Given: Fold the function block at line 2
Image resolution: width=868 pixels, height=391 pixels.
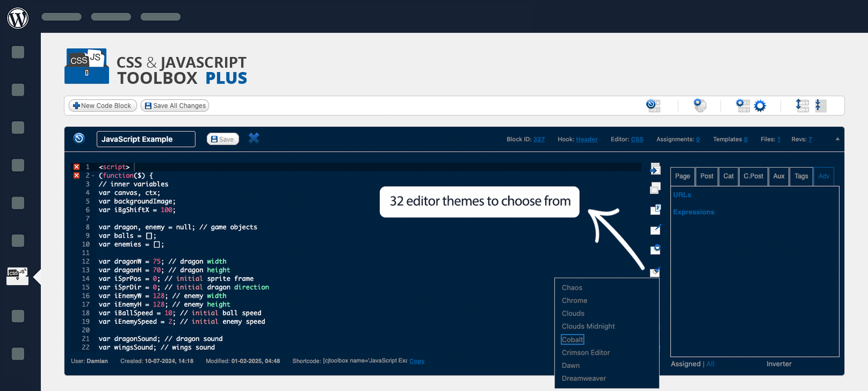Looking at the screenshot, I should (x=93, y=176).
